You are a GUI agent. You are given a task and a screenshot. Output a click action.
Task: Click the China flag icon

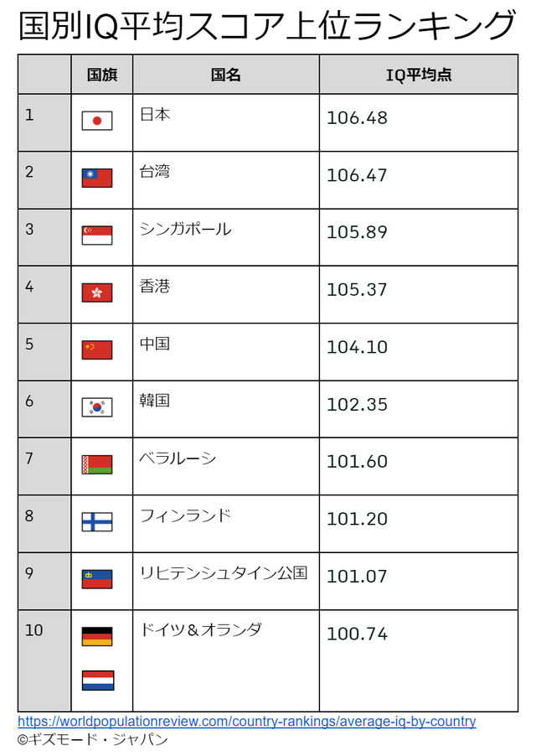coord(96,350)
